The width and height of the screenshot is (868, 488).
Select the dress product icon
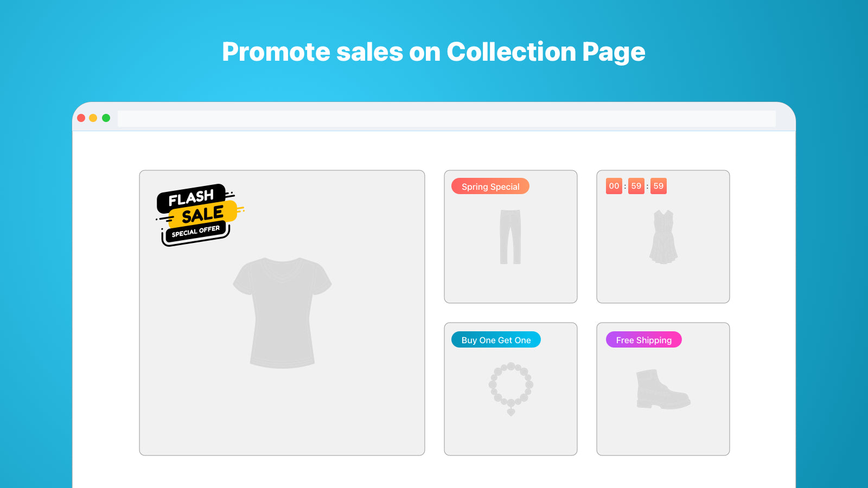tap(663, 237)
